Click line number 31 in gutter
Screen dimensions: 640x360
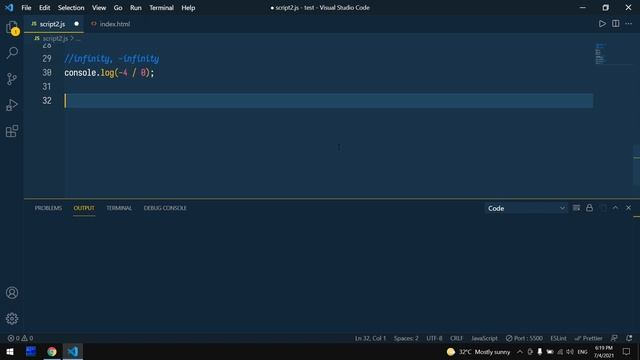47,87
